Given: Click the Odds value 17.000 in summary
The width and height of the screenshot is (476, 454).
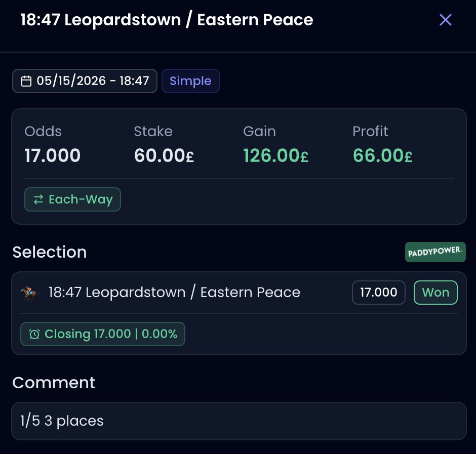Looking at the screenshot, I should click(52, 156).
